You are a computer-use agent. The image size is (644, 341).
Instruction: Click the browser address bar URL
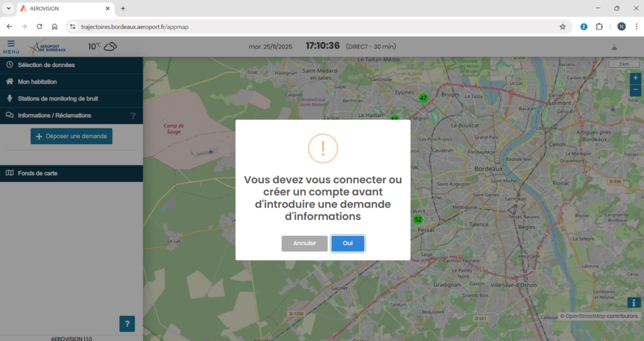point(135,26)
